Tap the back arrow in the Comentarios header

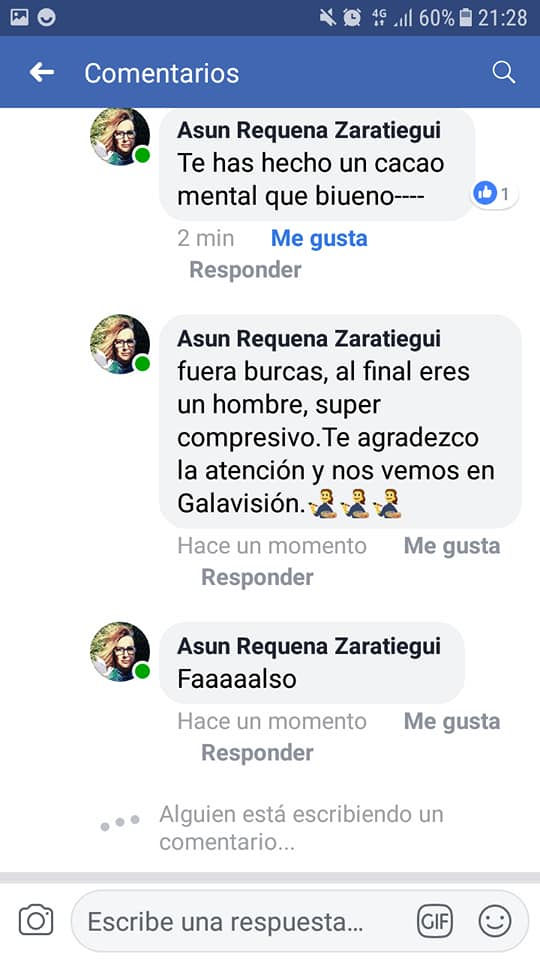[42, 73]
